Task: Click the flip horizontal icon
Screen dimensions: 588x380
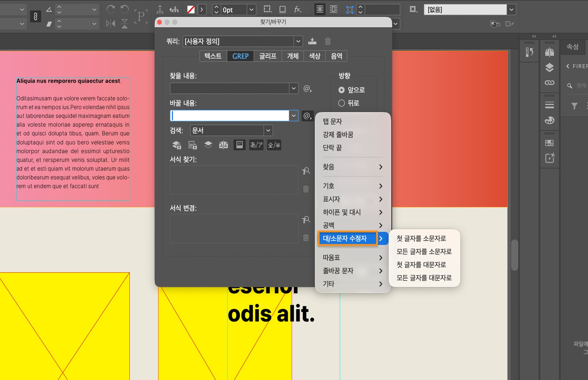Action: [x=111, y=24]
